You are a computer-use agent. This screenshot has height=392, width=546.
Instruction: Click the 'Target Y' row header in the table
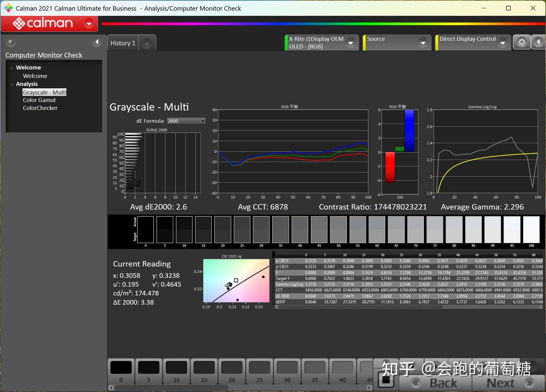[289, 278]
